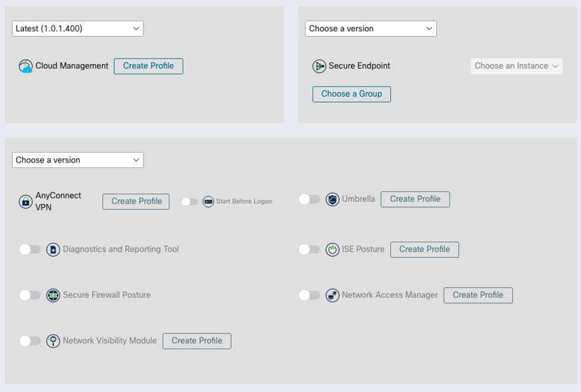
Task: Click the AnyConnect VPN lock icon
Action: point(25,202)
